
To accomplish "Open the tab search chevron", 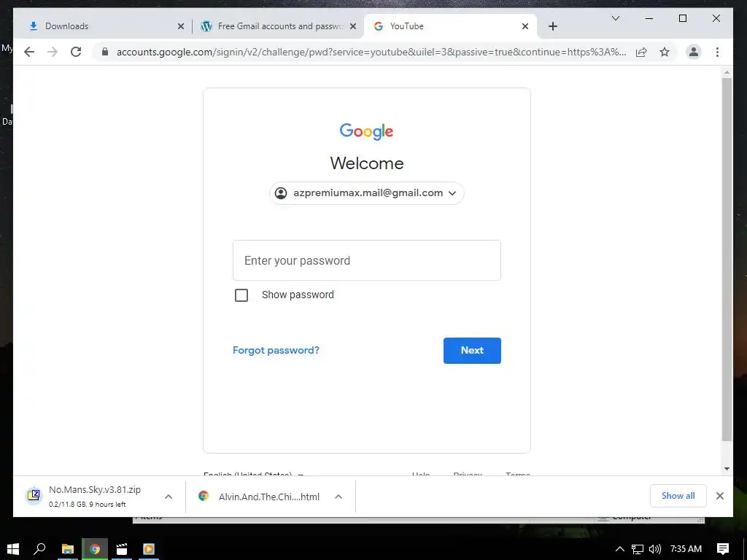I will click(x=616, y=18).
